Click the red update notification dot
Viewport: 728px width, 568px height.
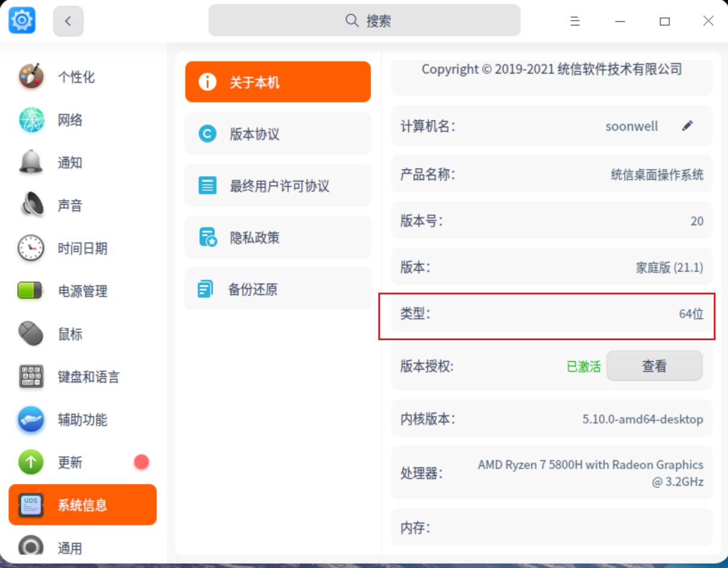click(x=142, y=462)
